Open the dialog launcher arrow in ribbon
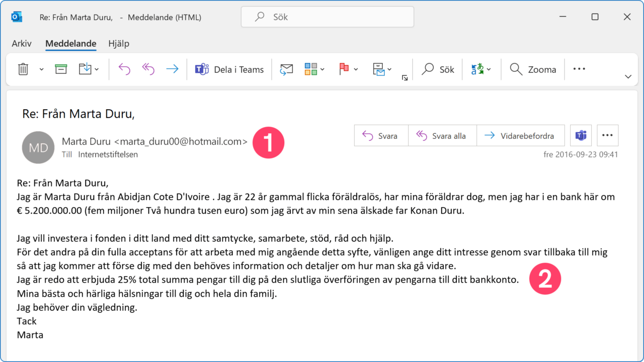The height and width of the screenshot is (362, 644). [405, 78]
